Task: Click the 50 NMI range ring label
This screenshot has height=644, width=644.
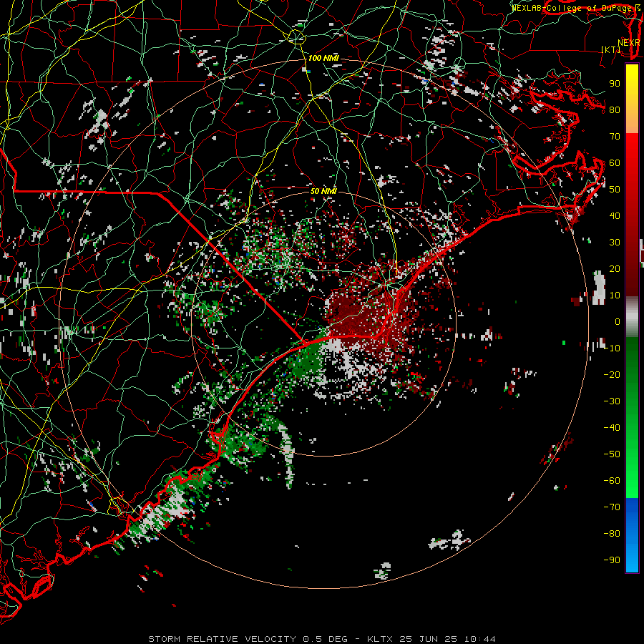Action: tap(323, 191)
